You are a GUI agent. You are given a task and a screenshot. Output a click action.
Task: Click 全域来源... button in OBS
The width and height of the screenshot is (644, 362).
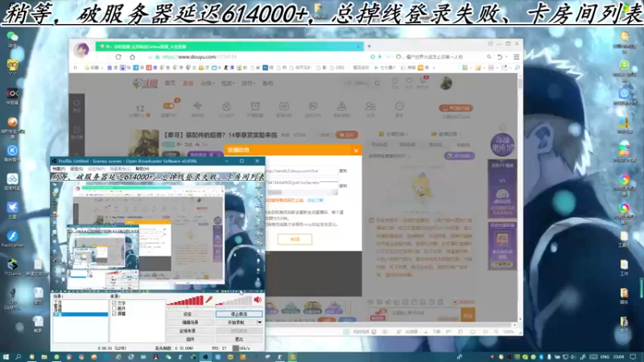point(189,331)
